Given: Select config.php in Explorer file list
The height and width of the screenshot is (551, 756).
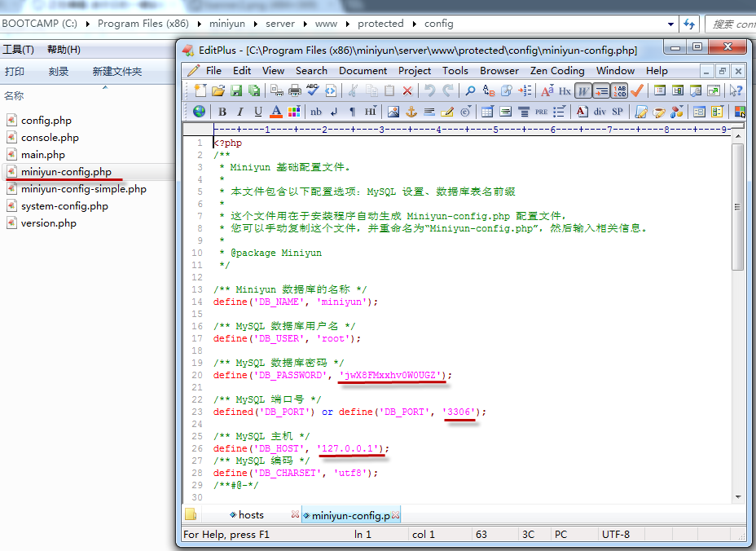Looking at the screenshot, I should point(46,120).
